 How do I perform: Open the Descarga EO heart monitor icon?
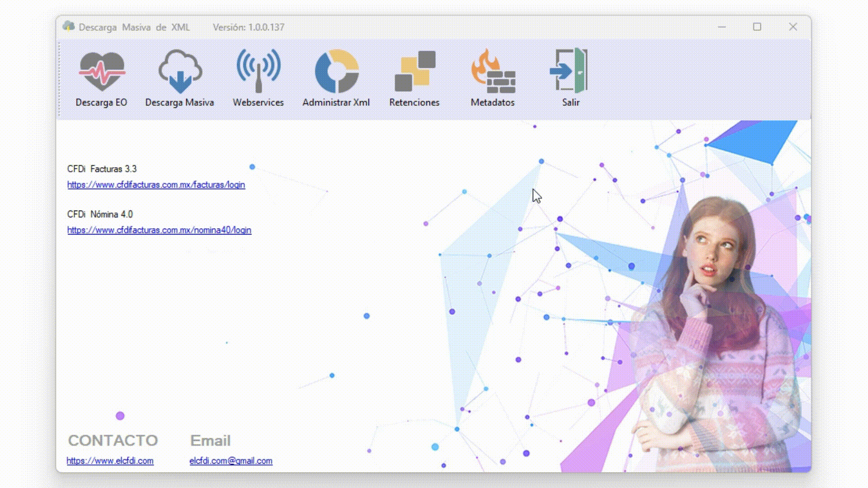click(x=101, y=71)
